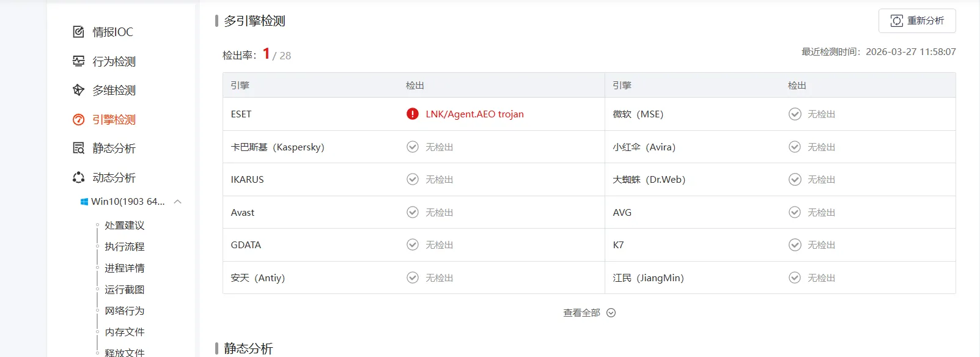
Task: Click the Windows logo beside Win10(1903 64...
Action: coord(84,202)
